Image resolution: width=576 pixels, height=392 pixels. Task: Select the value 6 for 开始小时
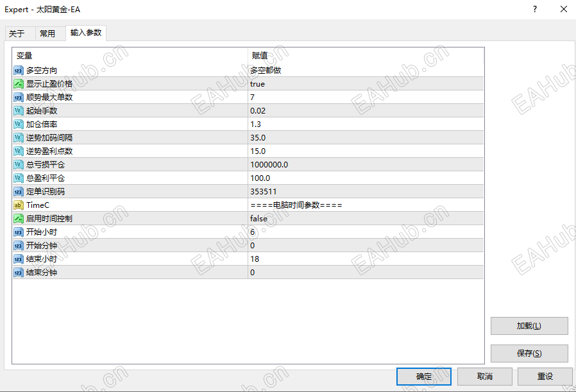pyautogui.click(x=366, y=232)
